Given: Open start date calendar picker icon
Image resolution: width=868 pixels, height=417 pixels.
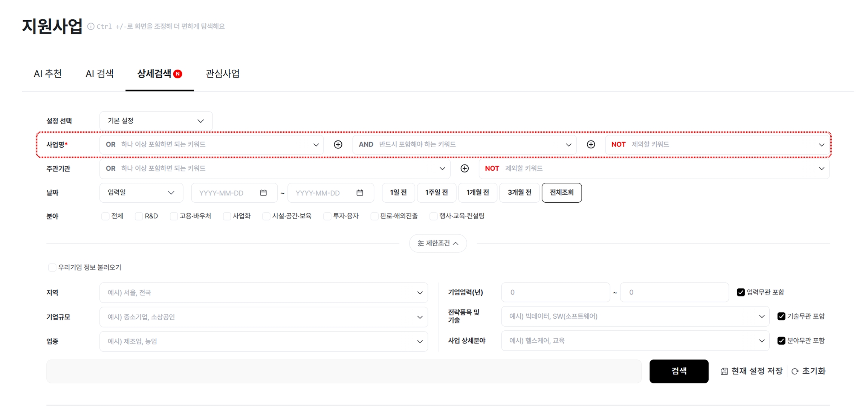Looking at the screenshot, I should pyautogui.click(x=263, y=193).
